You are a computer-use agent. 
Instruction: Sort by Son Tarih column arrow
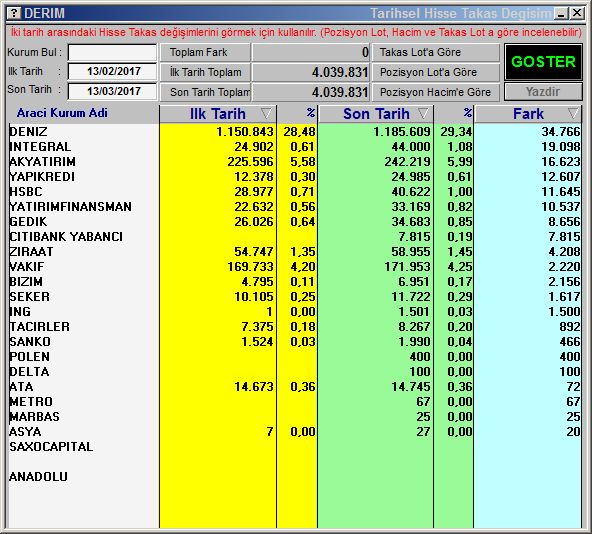point(424,113)
